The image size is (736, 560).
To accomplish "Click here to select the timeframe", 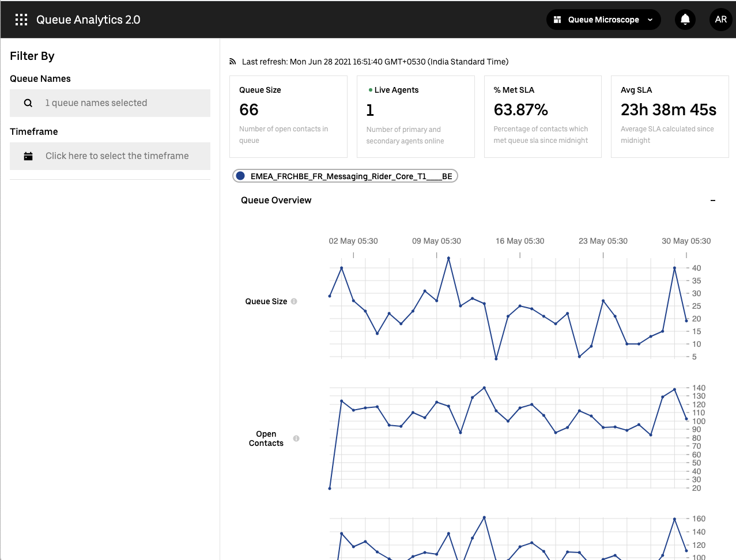I will point(117,156).
